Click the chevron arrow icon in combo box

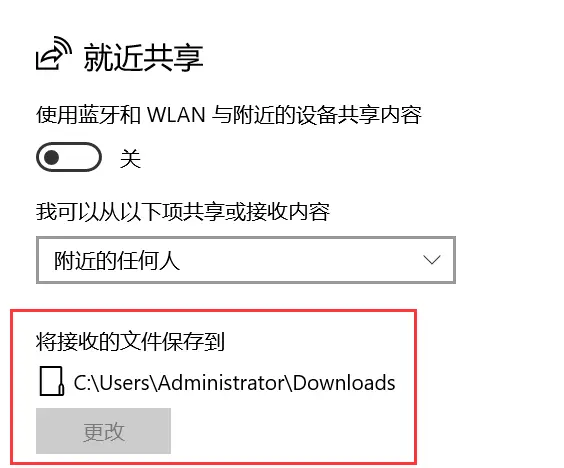tap(432, 260)
